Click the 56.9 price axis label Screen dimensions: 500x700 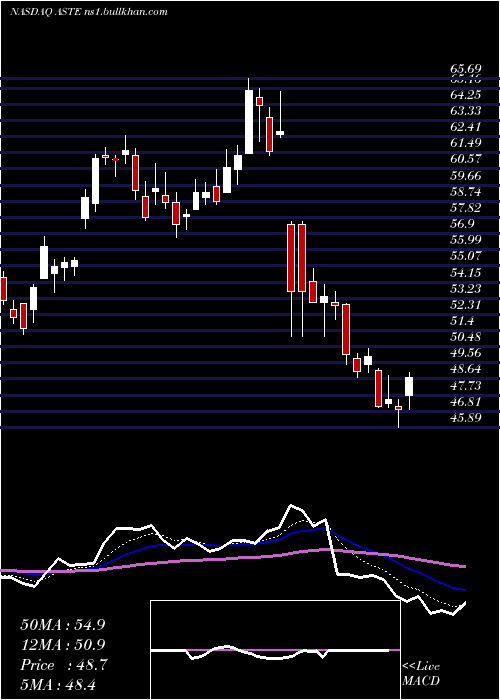point(462,224)
